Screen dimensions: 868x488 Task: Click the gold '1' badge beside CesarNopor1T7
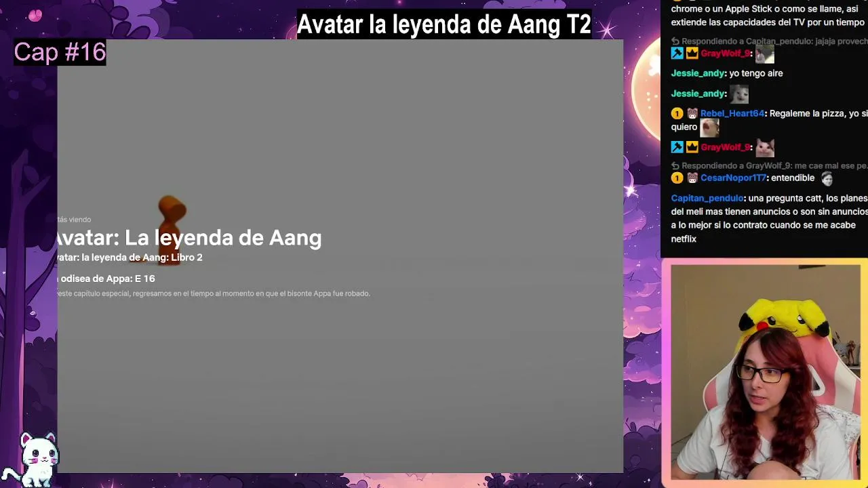[x=677, y=178]
